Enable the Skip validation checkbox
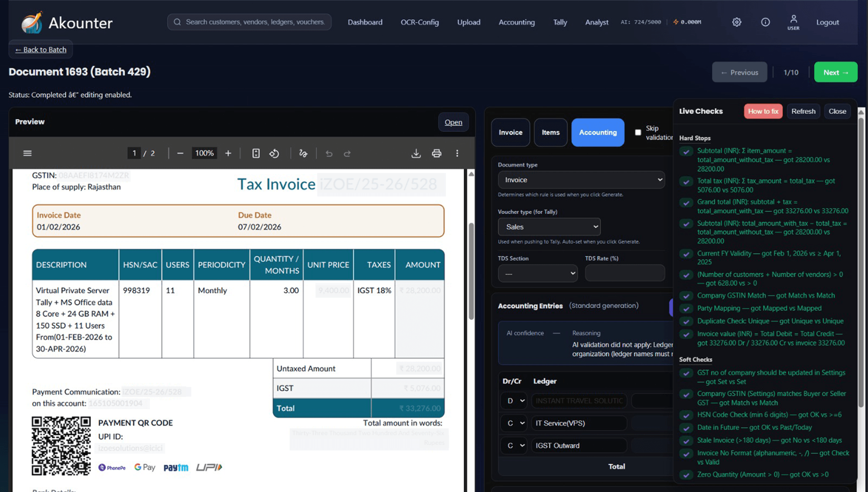This screenshot has height=492, width=868. [638, 132]
